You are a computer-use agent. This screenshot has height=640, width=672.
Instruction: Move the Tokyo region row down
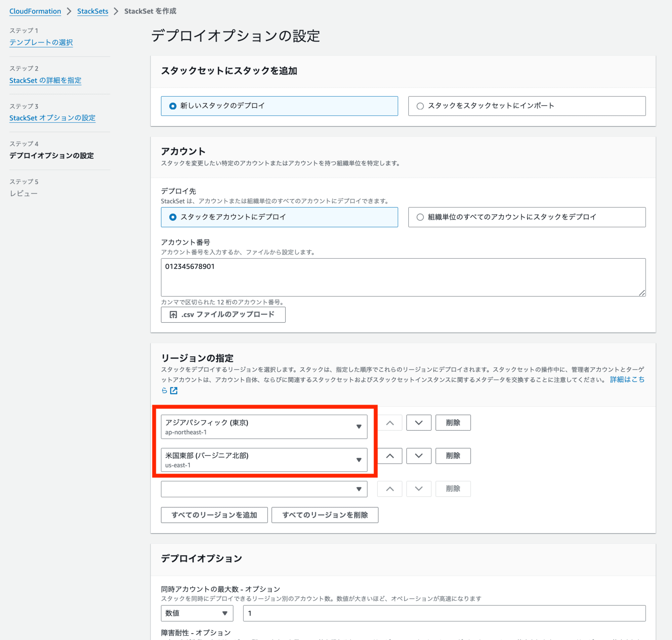(419, 423)
